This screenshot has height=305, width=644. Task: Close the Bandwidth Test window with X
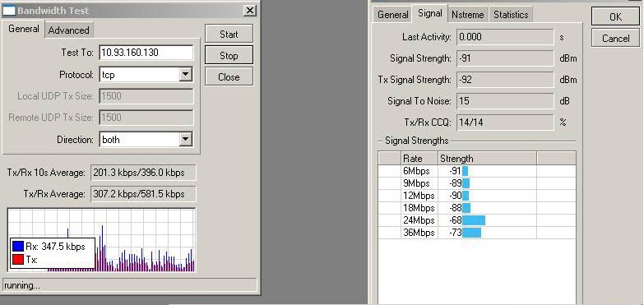click(x=249, y=10)
